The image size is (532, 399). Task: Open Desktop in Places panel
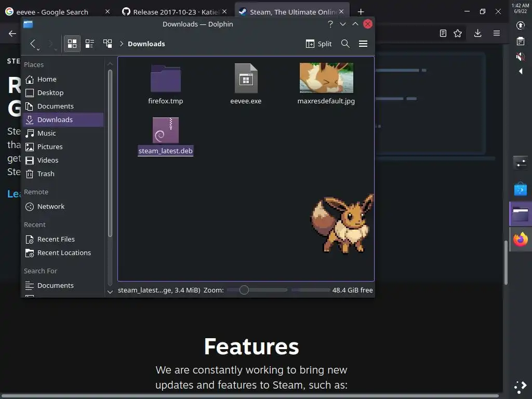(x=64, y=92)
